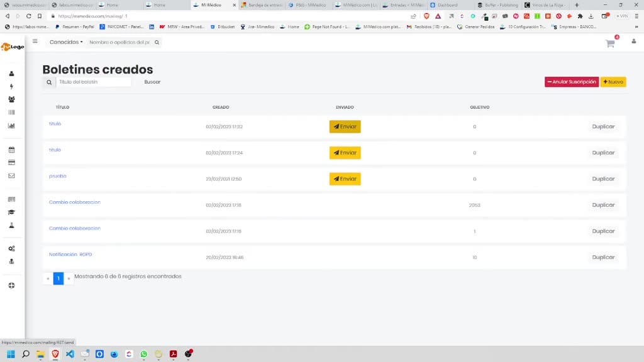Open WhatsApp from the Windows taskbar

144,354
